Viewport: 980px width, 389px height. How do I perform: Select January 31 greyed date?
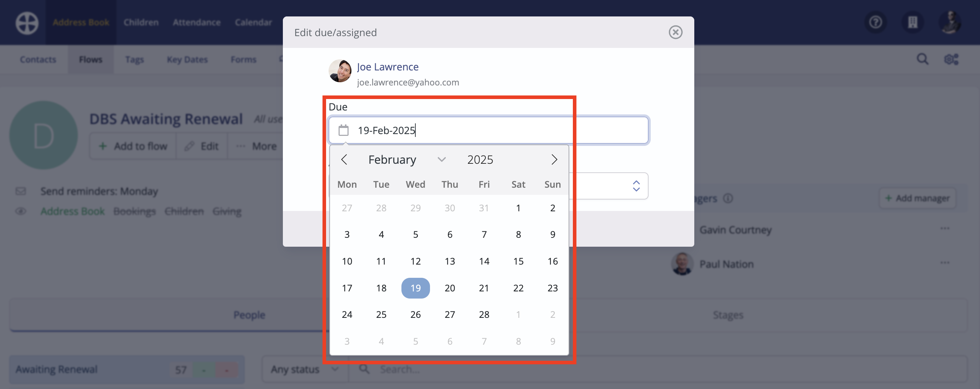tap(484, 208)
